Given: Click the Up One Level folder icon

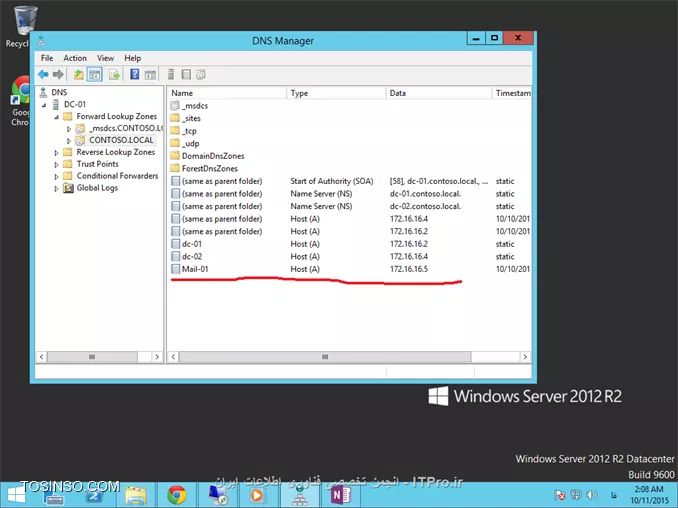Looking at the screenshot, I should (x=79, y=74).
